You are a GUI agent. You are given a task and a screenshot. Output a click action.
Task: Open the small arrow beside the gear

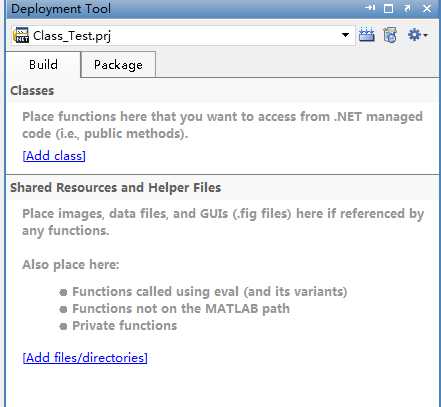(x=426, y=35)
